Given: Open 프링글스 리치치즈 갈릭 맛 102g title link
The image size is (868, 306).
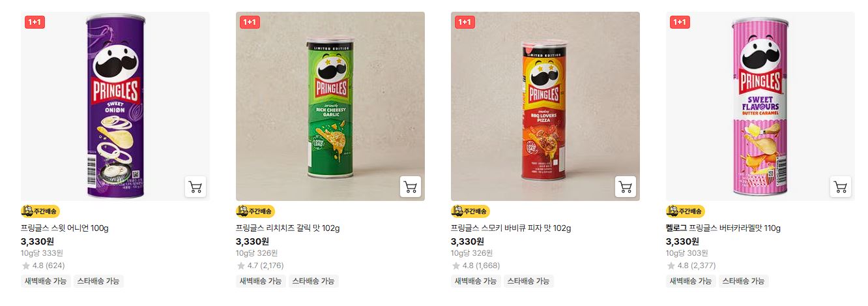Looking at the screenshot, I should click(x=287, y=228).
